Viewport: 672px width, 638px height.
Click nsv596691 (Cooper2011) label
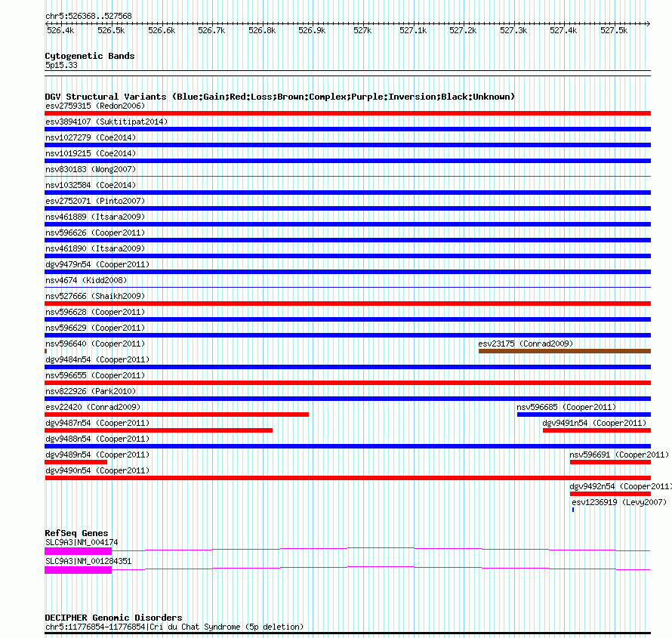619,455
